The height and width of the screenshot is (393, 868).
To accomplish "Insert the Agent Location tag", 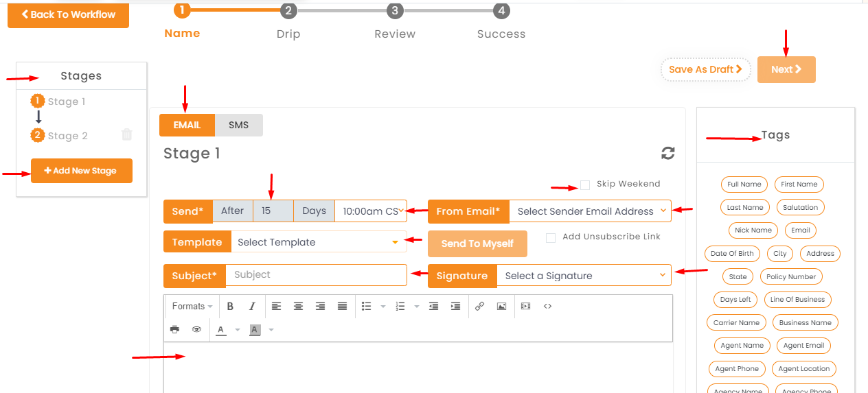I will pos(804,369).
